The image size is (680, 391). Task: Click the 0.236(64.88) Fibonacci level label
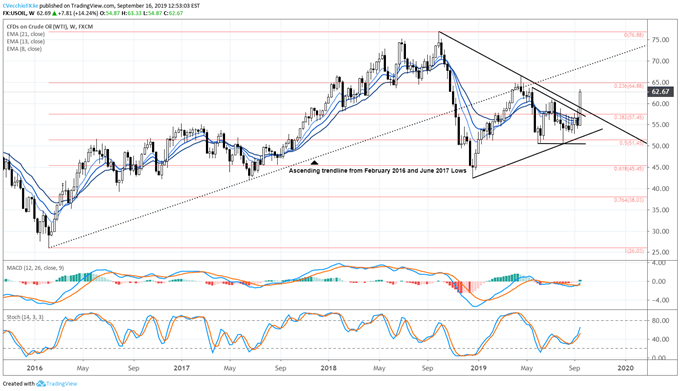[629, 86]
